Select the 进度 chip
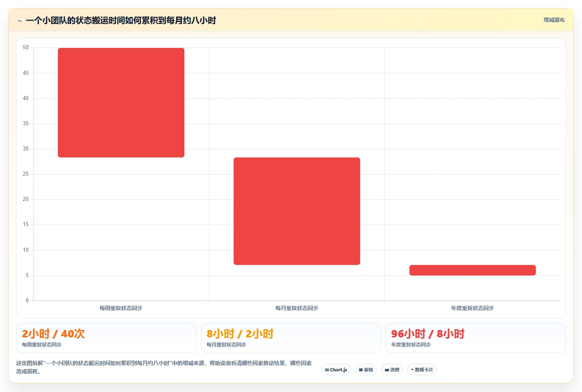The height and width of the screenshot is (392, 582). coord(392,370)
